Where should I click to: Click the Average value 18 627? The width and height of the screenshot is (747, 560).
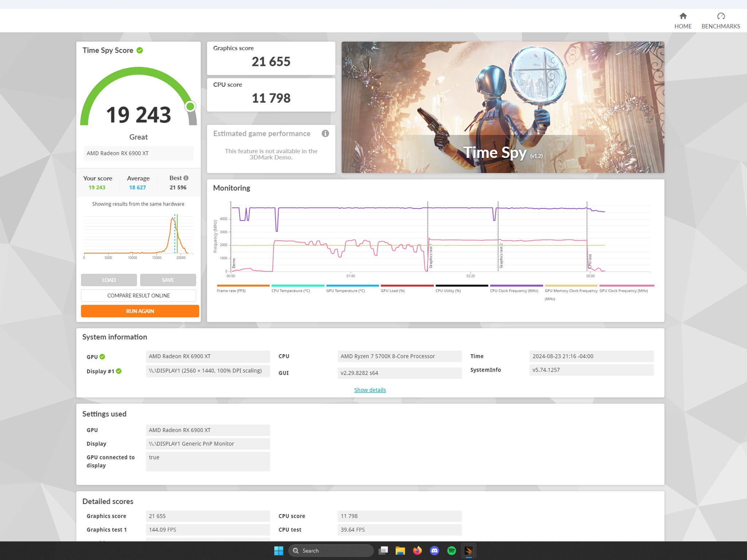pyautogui.click(x=138, y=187)
